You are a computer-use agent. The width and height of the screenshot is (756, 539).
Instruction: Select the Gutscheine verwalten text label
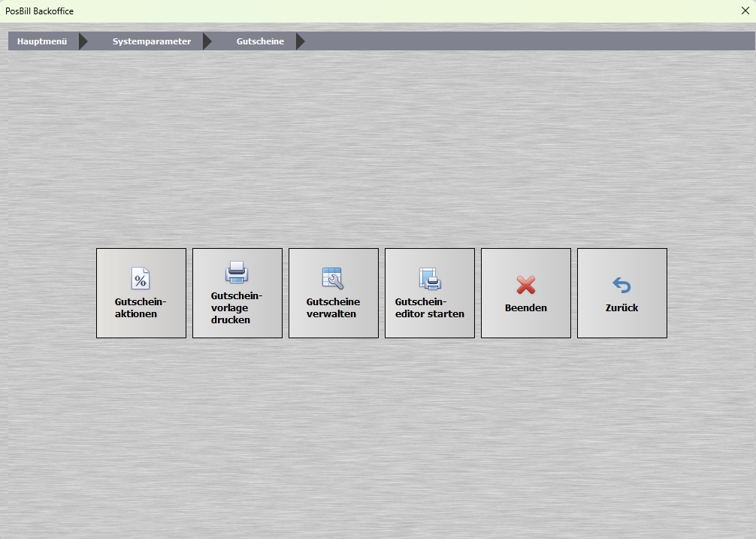coord(333,307)
